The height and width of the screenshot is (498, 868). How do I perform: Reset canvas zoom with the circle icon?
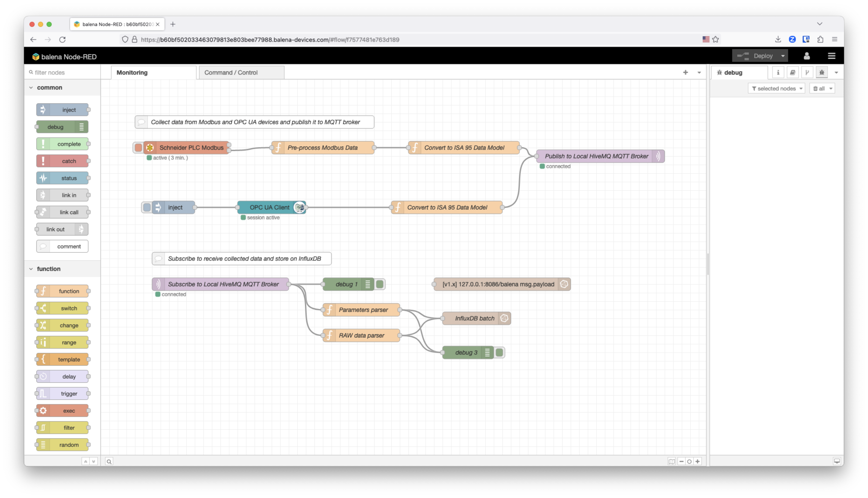click(690, 461)
